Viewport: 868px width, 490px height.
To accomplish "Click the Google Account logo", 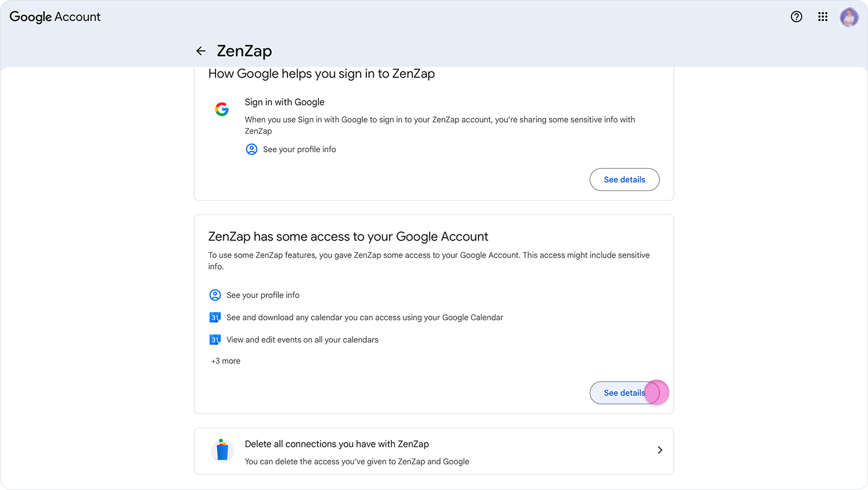I will pyautogui.click(x=55, y=17).
